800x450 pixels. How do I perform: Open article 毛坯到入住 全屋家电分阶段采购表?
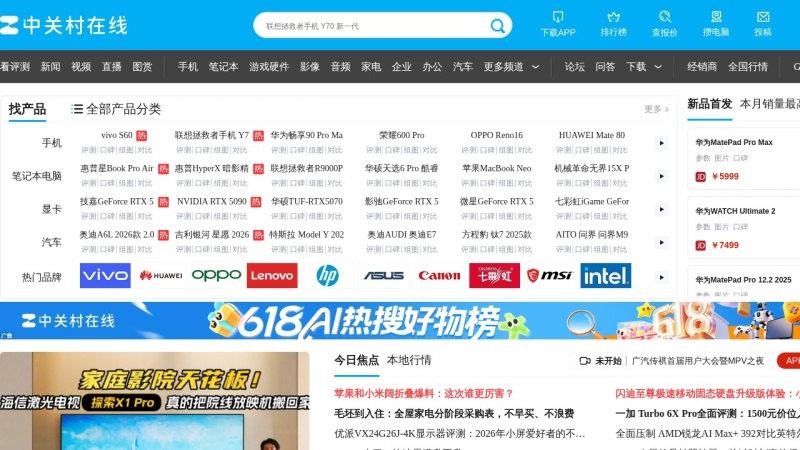454,413
